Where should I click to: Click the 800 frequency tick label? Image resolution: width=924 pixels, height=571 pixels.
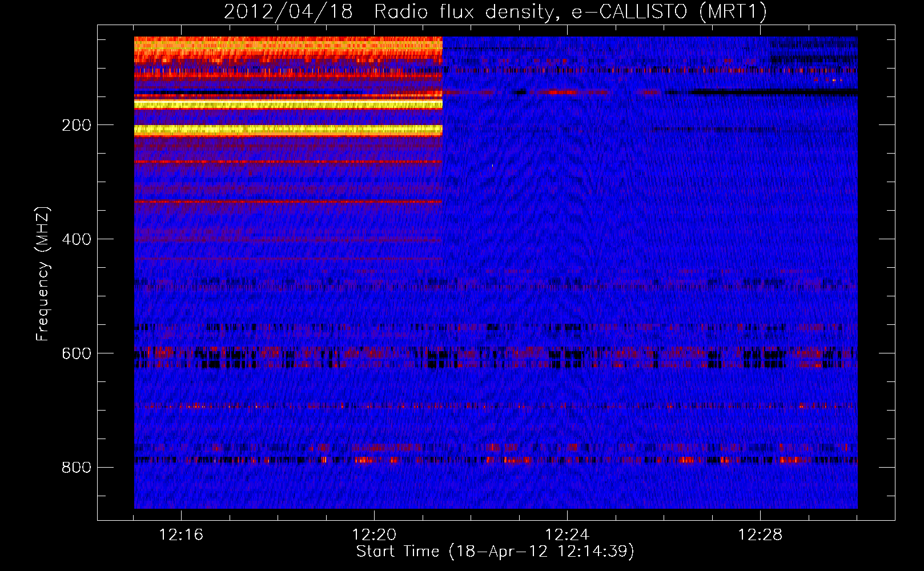click(77, 468)
